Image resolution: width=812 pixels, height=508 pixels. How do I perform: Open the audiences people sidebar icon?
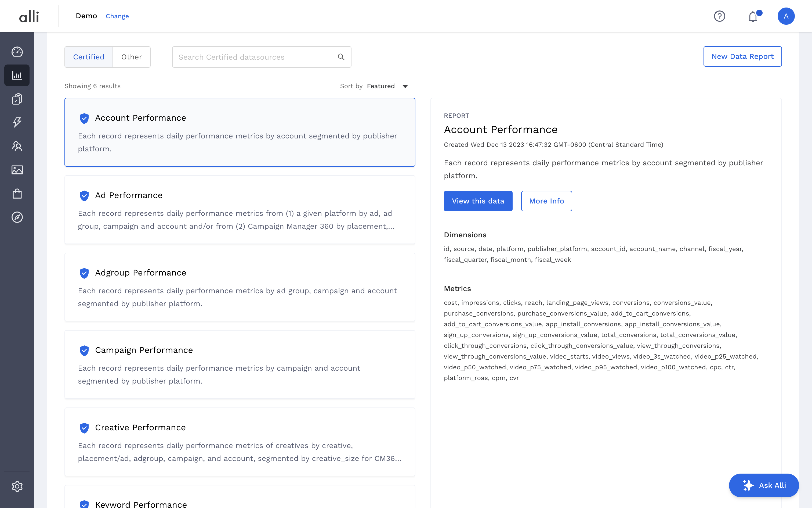coord(17,146)
